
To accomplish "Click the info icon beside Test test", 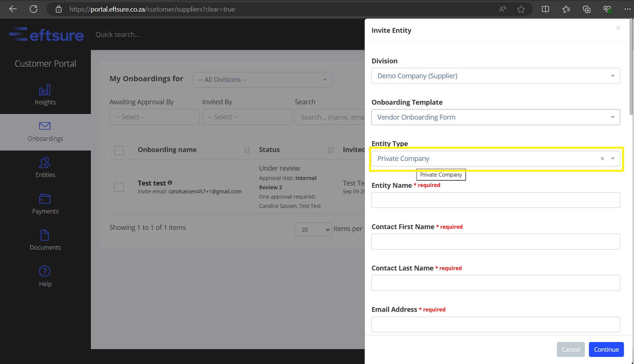I will click(170, 183).
